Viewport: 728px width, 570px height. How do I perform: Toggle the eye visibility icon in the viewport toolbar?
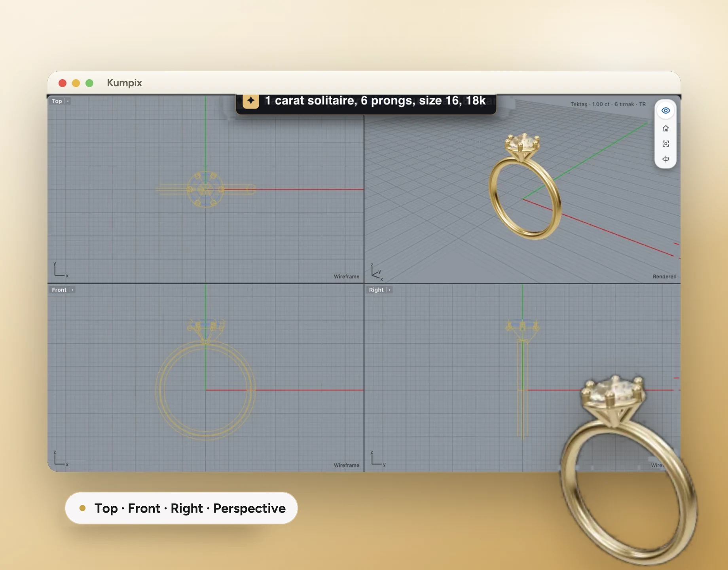click(665, 110)
